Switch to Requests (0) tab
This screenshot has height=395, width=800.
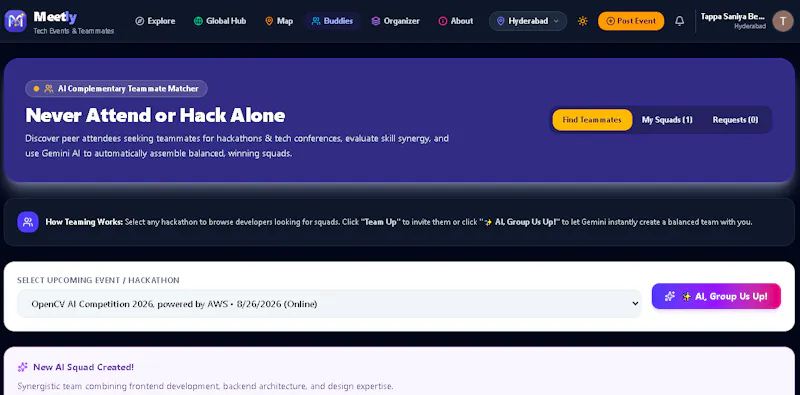click(735, 120)
